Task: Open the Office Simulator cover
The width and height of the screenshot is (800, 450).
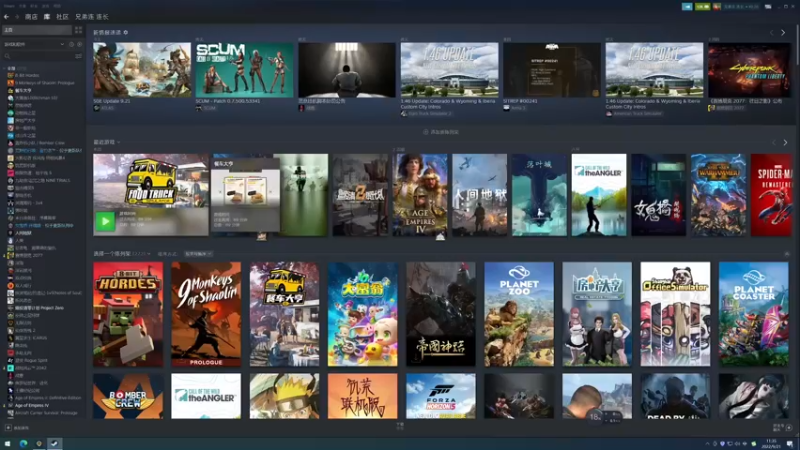Action: [675, 314]
